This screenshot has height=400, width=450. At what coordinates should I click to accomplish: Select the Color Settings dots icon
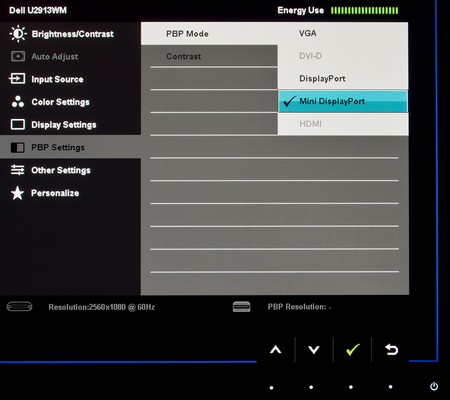pyautogui.click(x=18, y=102)
